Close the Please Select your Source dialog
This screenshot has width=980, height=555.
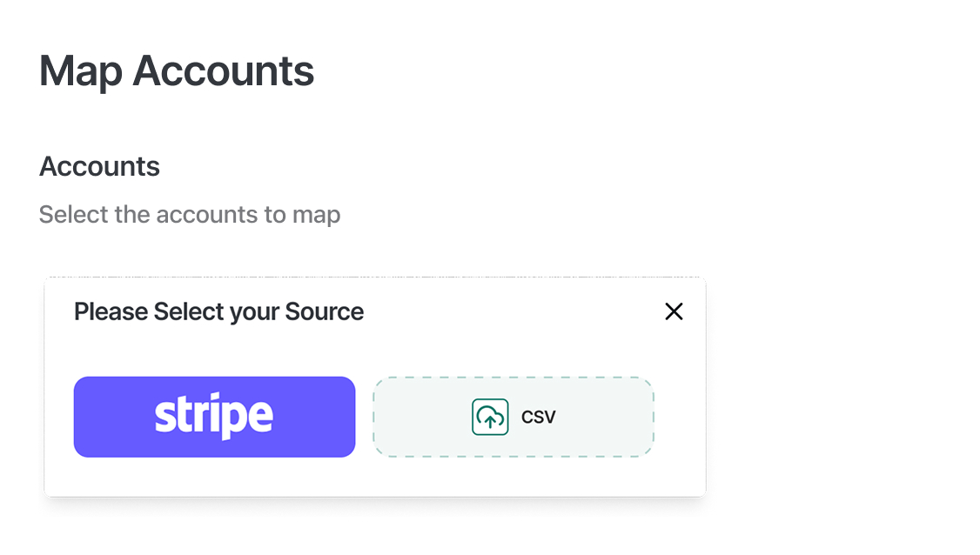pos(674,311)
